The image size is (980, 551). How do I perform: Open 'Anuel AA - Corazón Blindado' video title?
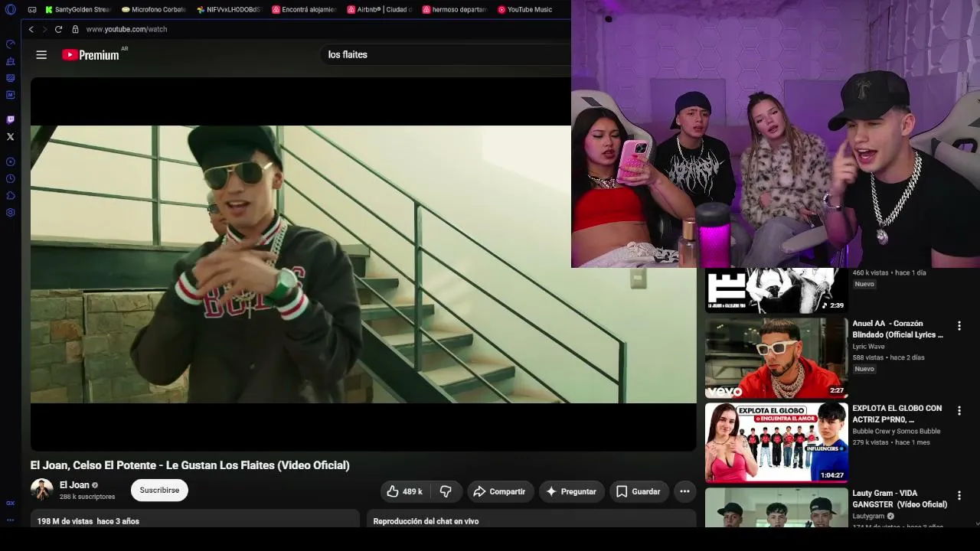(898, 329)
